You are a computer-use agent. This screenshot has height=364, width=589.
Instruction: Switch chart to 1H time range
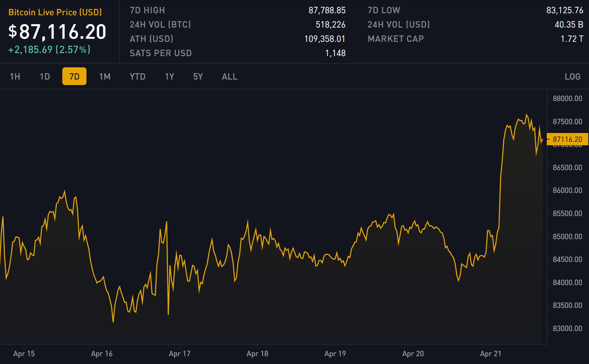[15, 77]
